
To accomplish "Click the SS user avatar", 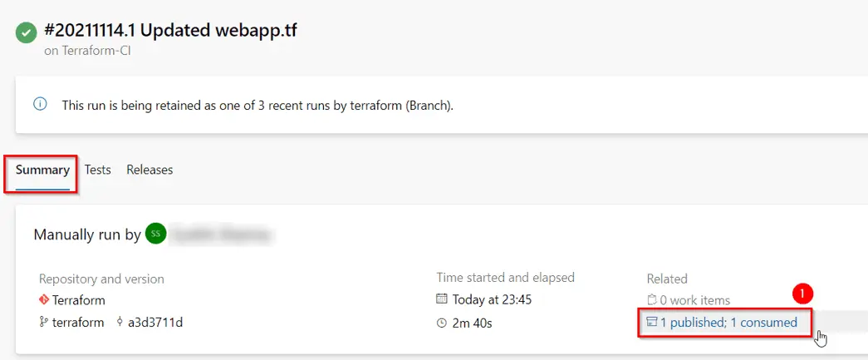I will pyautogui.click(x=155, y=234).
